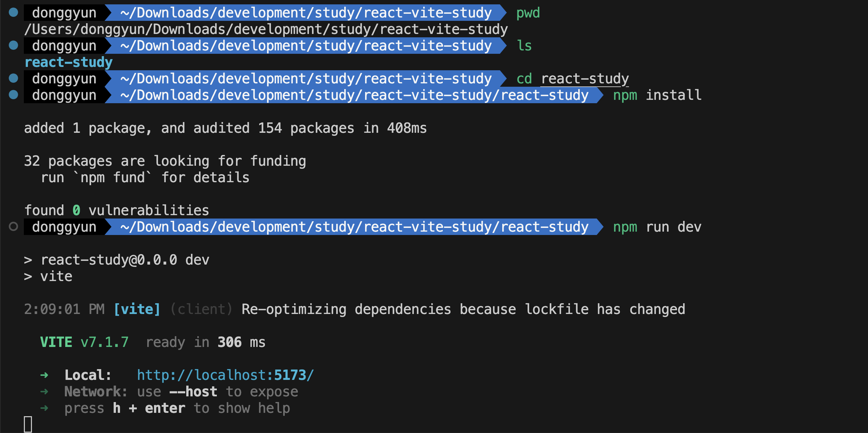The height and width of the screenshot is (433, 868).
Task: Click the hollow circle beside npm run dev
Action: (13, 227)
